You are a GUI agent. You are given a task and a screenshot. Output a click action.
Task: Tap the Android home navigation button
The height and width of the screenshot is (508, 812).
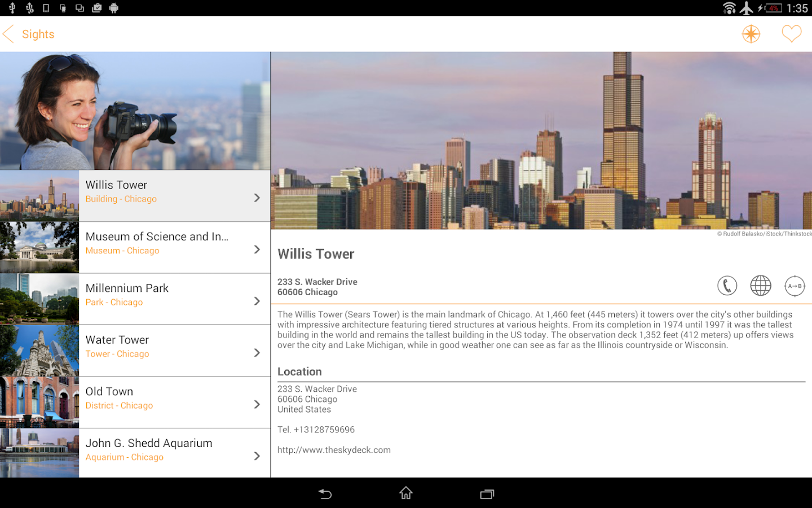tap(406, 493)
